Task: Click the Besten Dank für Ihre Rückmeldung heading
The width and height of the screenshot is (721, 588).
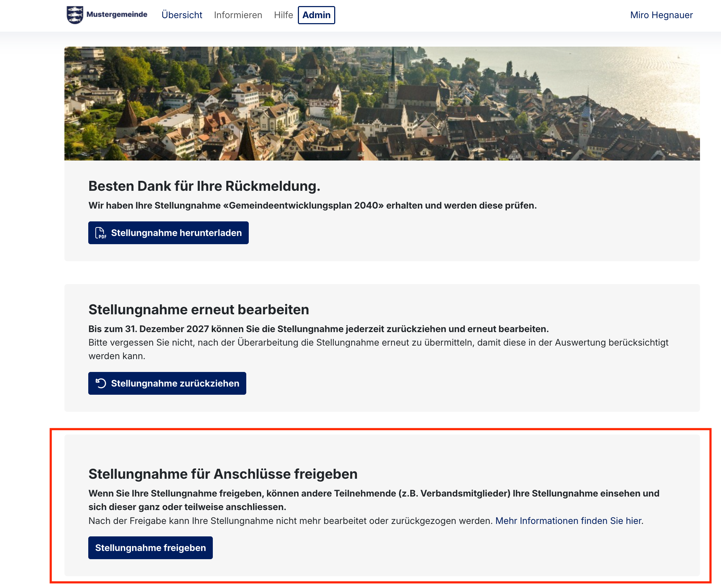Action: pos(204,186)
